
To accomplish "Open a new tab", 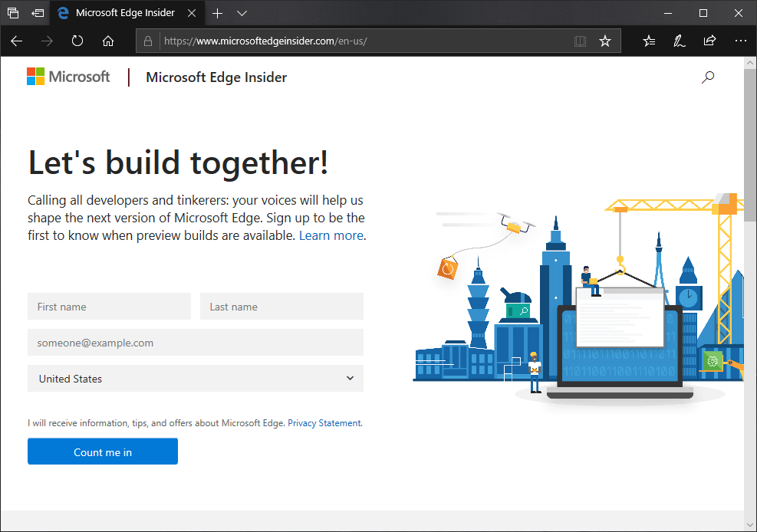I will pyautogui.click(x=217, y=13).
